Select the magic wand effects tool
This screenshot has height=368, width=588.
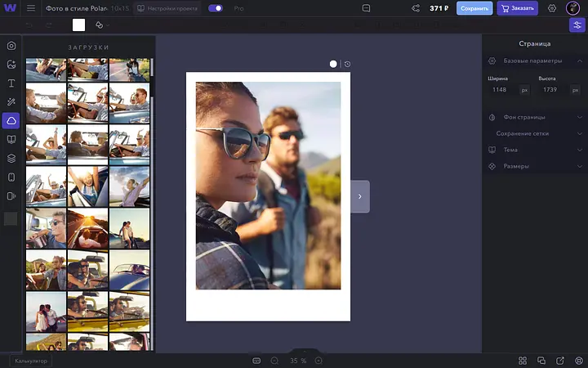point(11,102)
